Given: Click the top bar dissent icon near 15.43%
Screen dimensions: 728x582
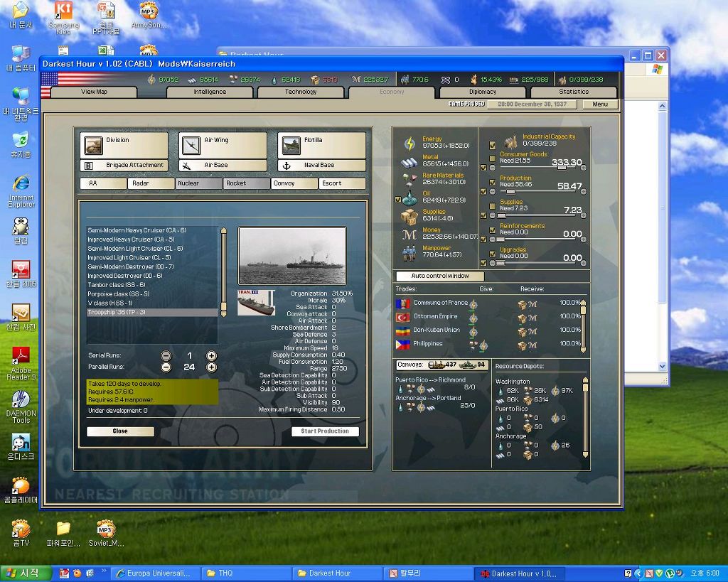Looking at the screenshot, I should 474,80.
